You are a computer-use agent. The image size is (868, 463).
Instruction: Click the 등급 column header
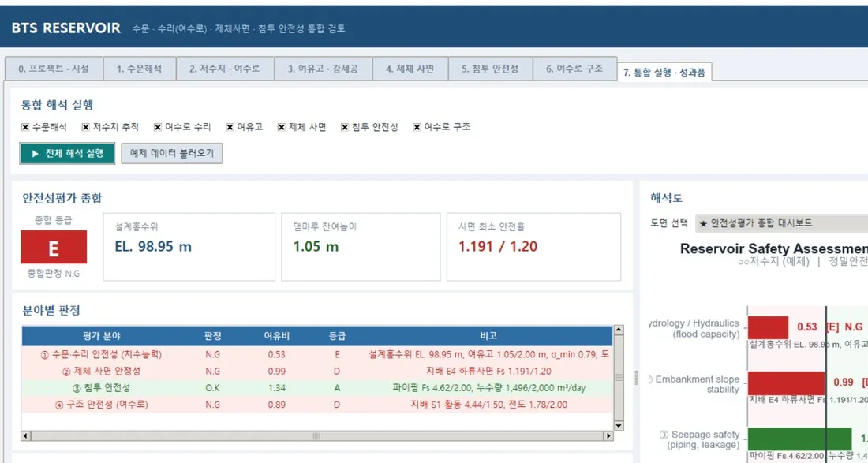click(x=337, y=336)
